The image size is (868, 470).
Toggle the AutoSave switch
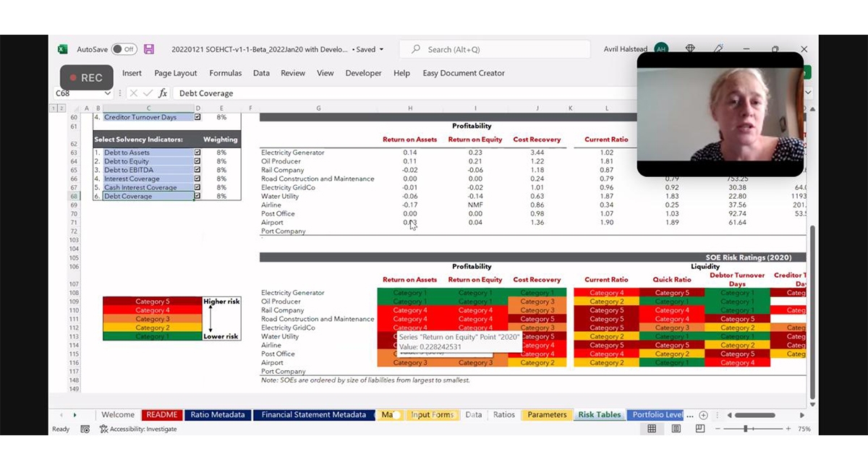click(x=124, y=49)
